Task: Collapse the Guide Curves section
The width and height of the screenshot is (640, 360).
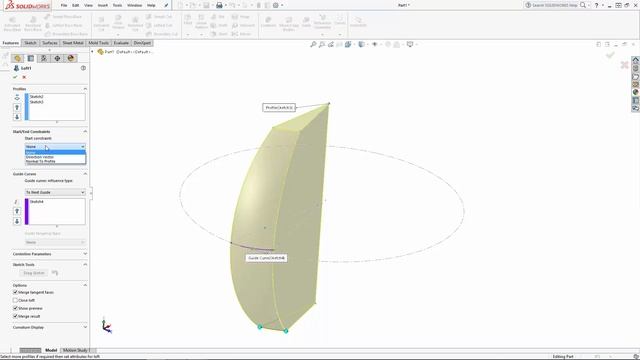Action: pos(85,174)
